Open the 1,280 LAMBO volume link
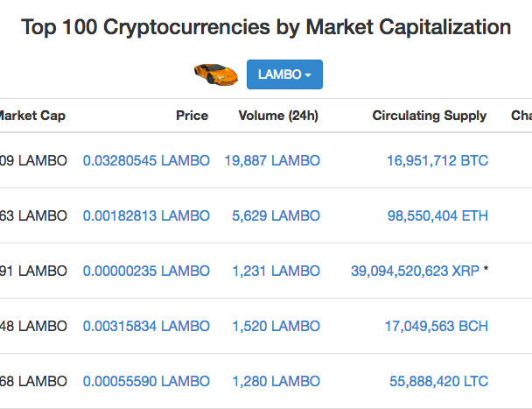 [x=276, y=381]
